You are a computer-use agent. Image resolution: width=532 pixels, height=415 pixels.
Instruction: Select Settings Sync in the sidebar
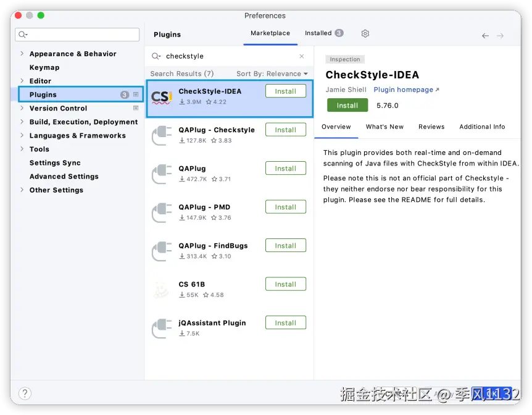55,162
